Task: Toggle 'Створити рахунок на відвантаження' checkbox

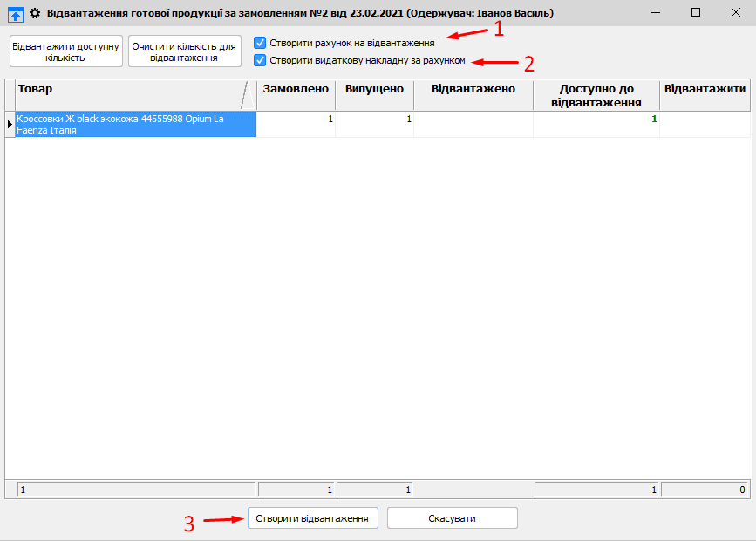Action: 260,42
